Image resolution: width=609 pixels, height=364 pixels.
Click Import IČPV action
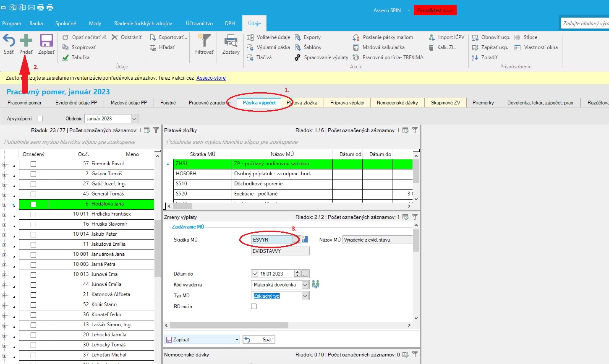tap(447, 37)
